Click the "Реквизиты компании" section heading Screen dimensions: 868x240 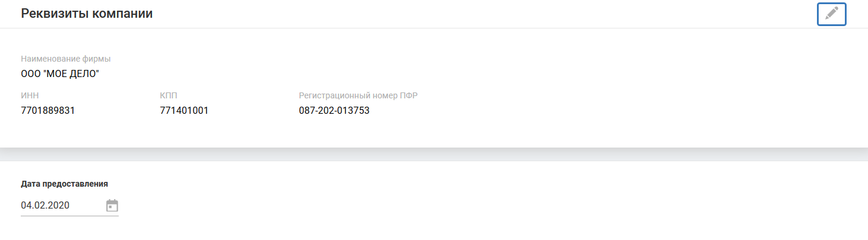[87, 14]
